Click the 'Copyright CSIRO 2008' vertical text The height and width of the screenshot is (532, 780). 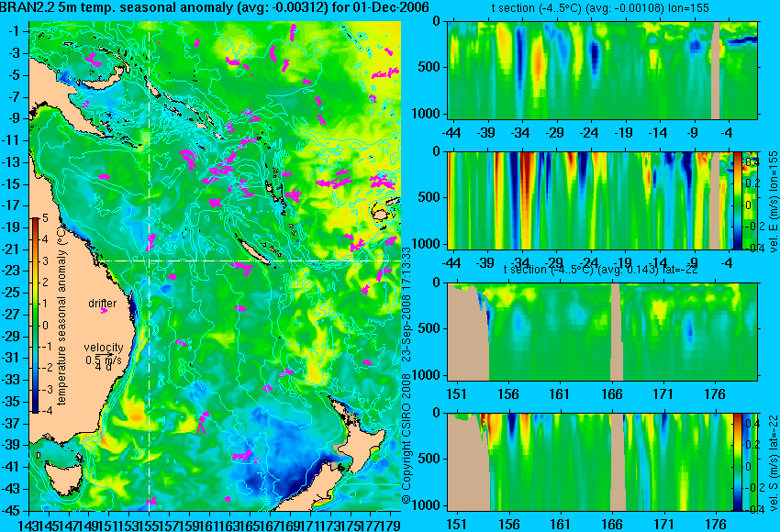click(407, 430)
